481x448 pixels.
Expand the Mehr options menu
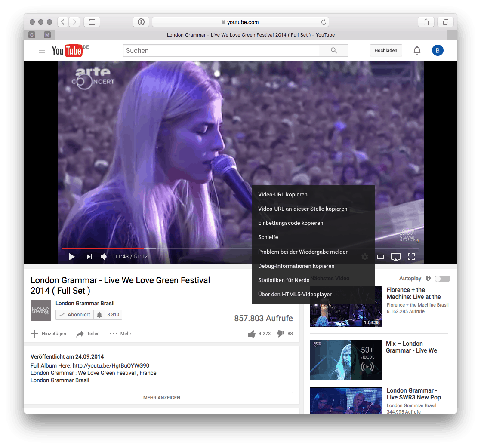coord(120,334)
